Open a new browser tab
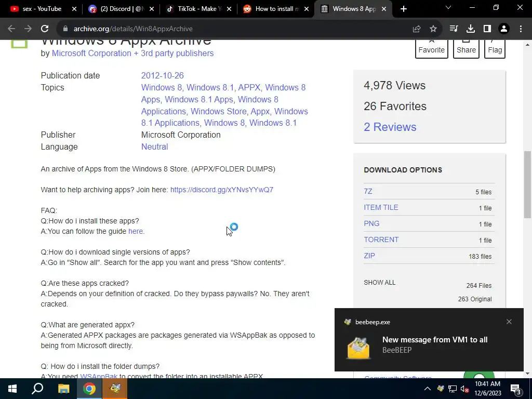Viewport: 532px width, 399px height. click(403, 9)
